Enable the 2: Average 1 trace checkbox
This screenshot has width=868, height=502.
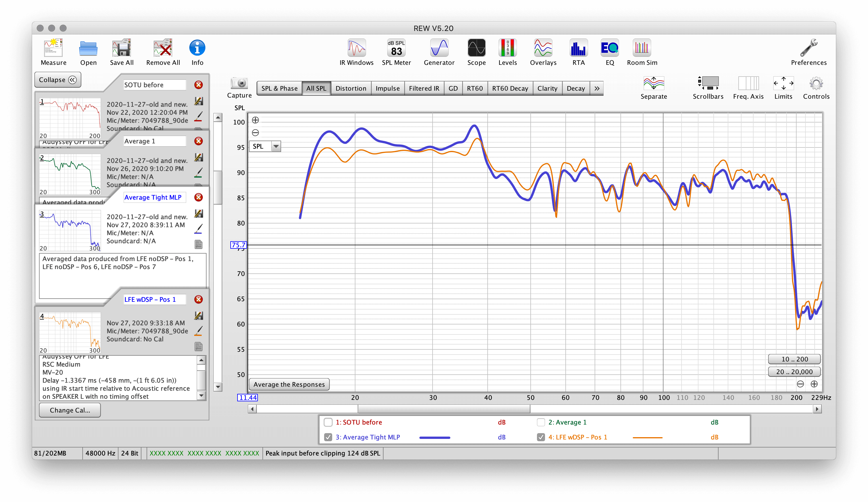coord(541,422)
